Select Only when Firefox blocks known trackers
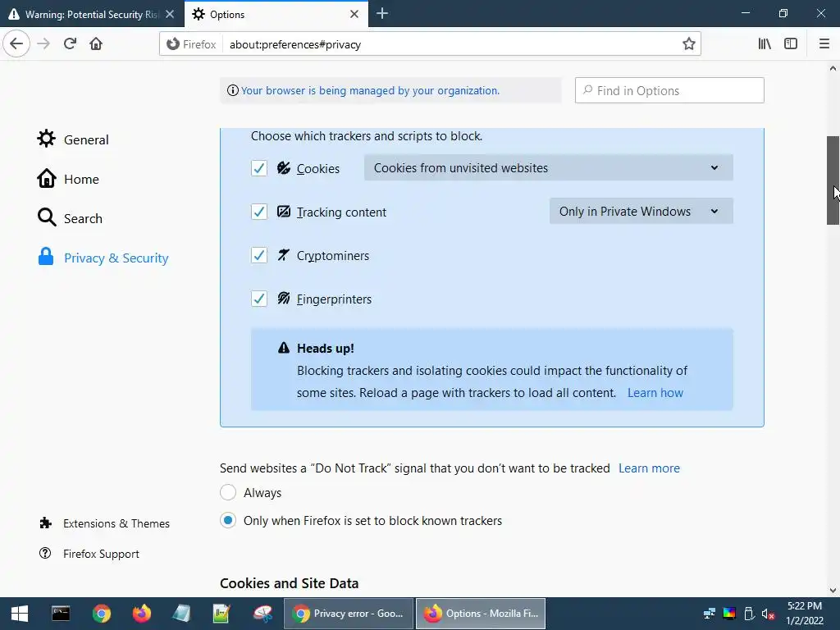 [228, 520]
